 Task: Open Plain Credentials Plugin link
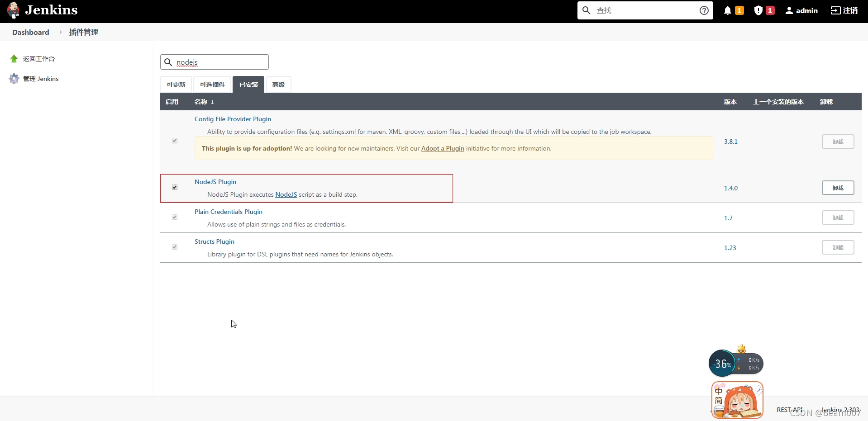229,212
